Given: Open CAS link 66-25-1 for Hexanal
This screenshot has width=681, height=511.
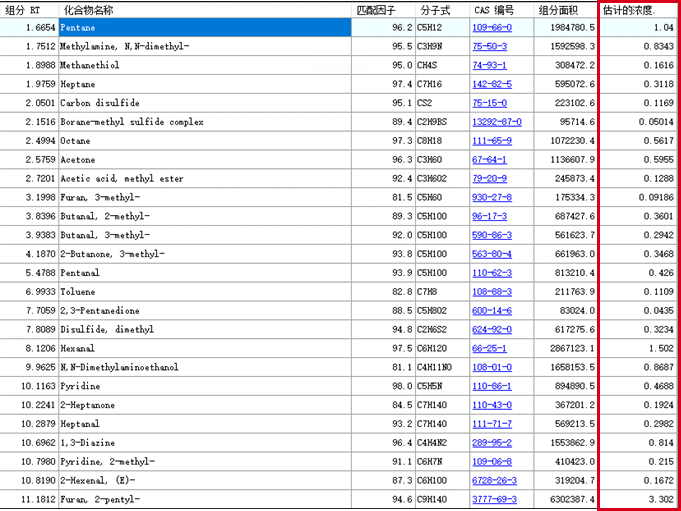Looking at the screenshot, I should (489, 349).
